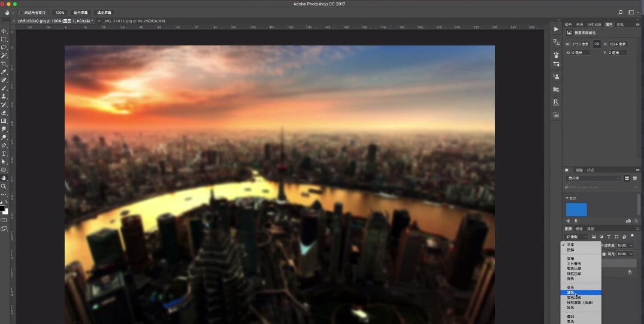644x324 pixels.
Task: Click the 100% zoom button
Action: click(60, 13)
